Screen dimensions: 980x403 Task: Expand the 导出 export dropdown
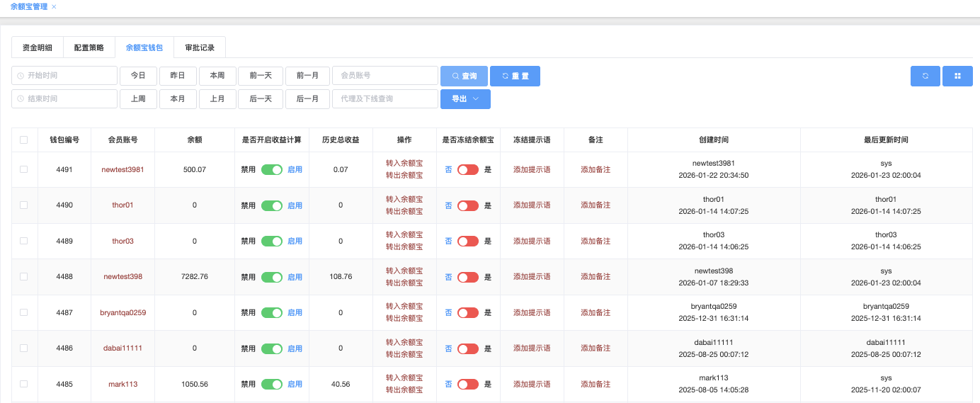465,99
